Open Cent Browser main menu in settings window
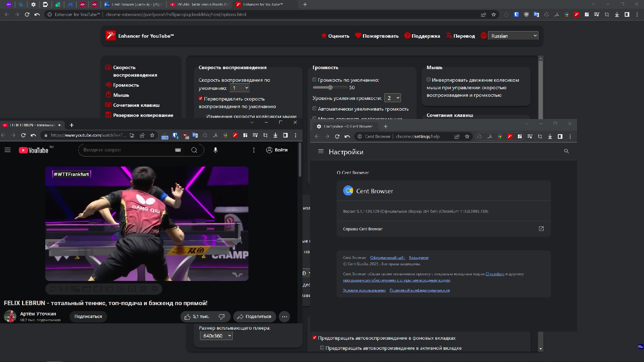 pos(570,136)
